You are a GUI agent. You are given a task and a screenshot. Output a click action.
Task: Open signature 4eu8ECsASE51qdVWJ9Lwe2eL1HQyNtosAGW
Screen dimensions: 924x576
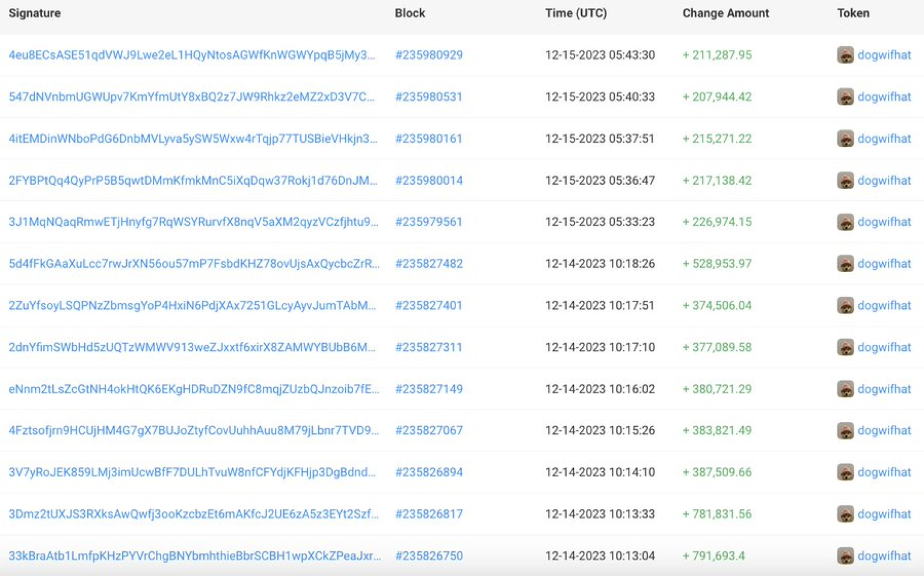click(x=192, y=55)
